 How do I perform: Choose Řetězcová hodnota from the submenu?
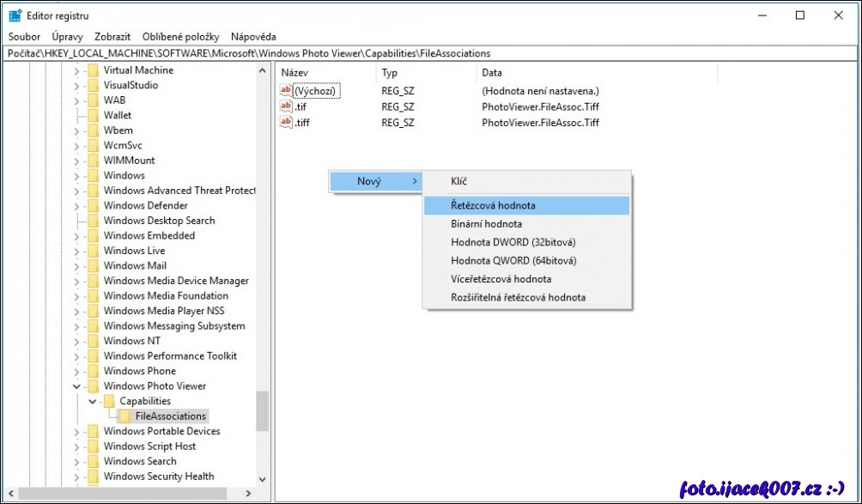(493, 206)
